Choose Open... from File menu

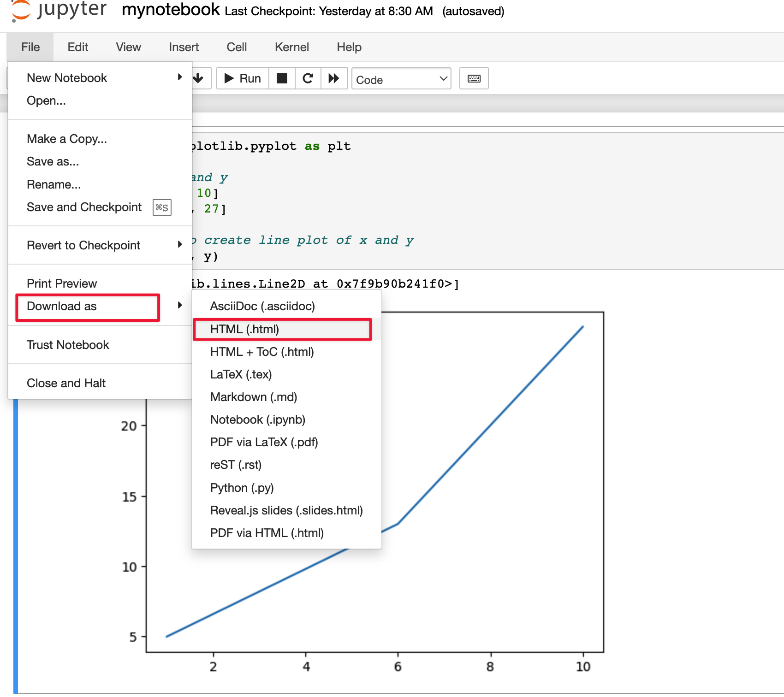coord(100,100)
